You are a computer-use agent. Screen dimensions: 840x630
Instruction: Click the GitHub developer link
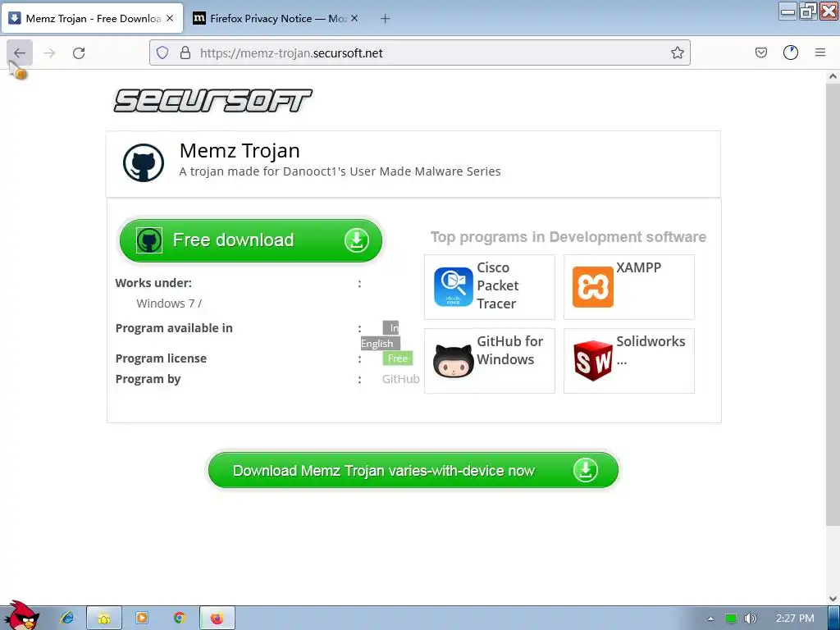point(400,379)
